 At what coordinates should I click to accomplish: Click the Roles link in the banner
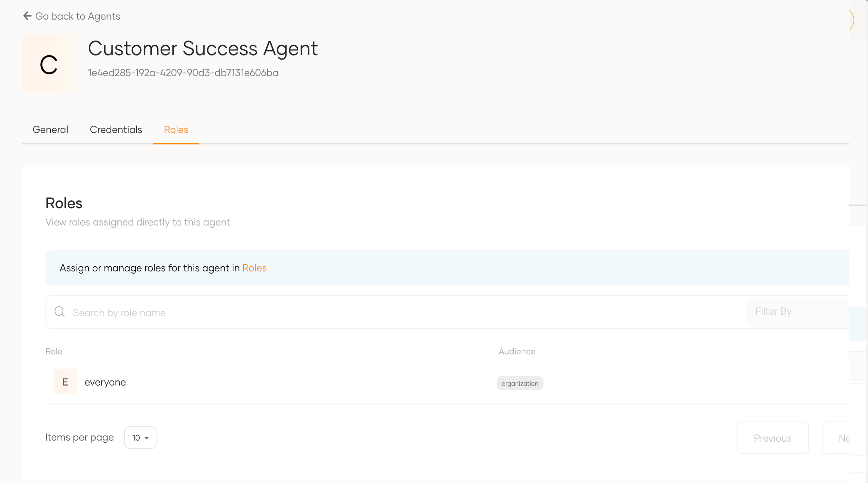pos(254,268)
